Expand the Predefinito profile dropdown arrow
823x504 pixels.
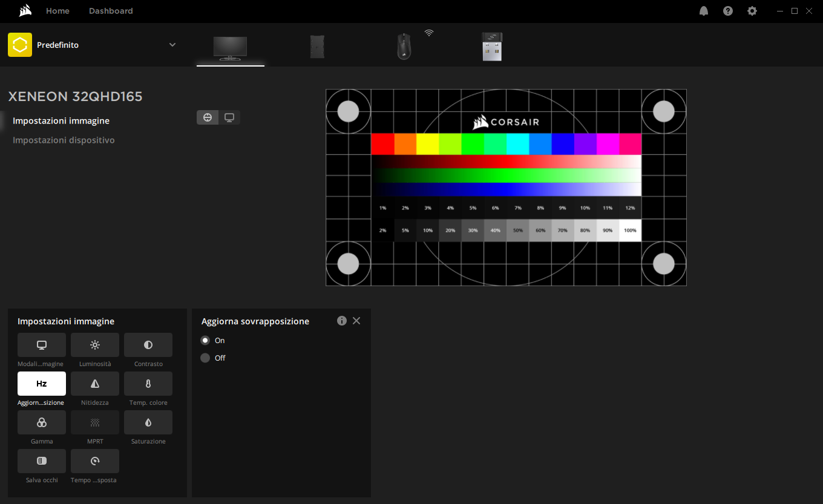click(172, 45)
